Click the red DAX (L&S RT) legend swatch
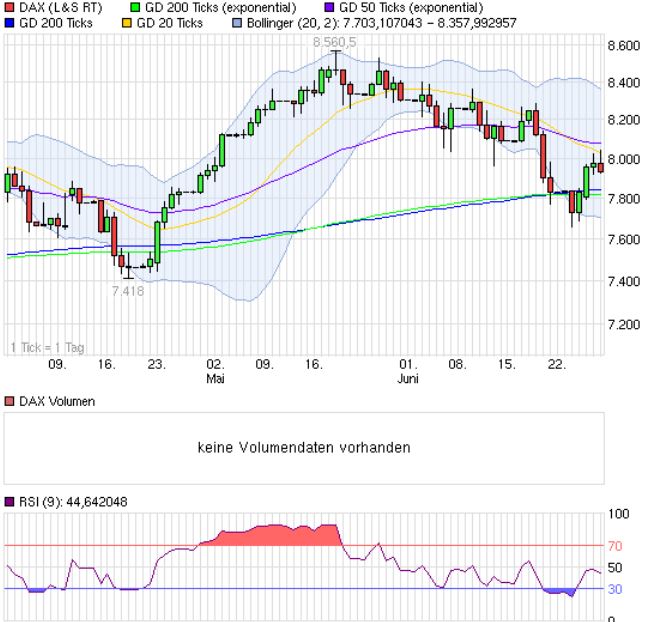Image resolution: width=651 pixels, height=622 pixels. pyautogui.click(x=9, y=7)
